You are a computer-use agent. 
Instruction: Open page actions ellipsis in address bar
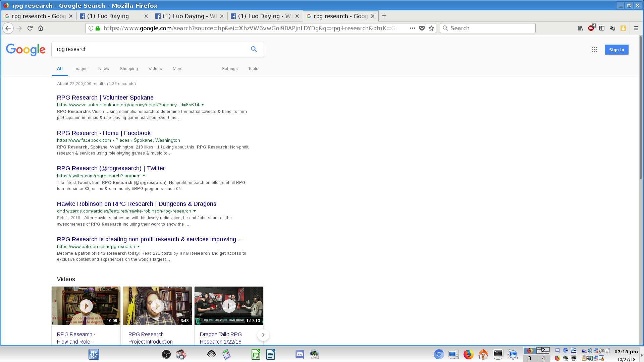412,28
